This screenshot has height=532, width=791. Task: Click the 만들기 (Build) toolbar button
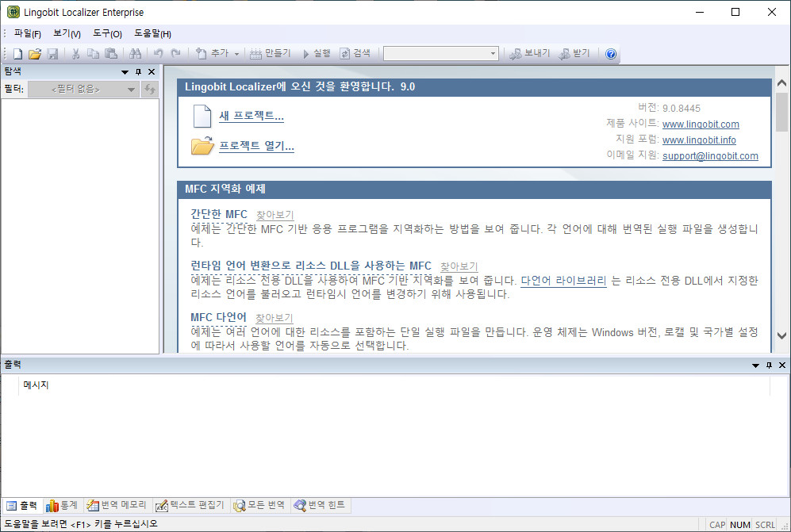271,53
